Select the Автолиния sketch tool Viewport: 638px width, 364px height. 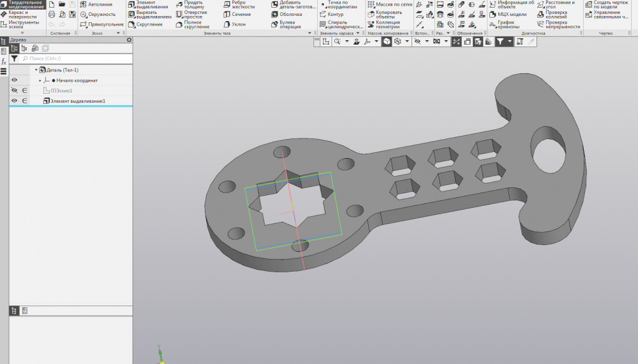pos(100,4)
